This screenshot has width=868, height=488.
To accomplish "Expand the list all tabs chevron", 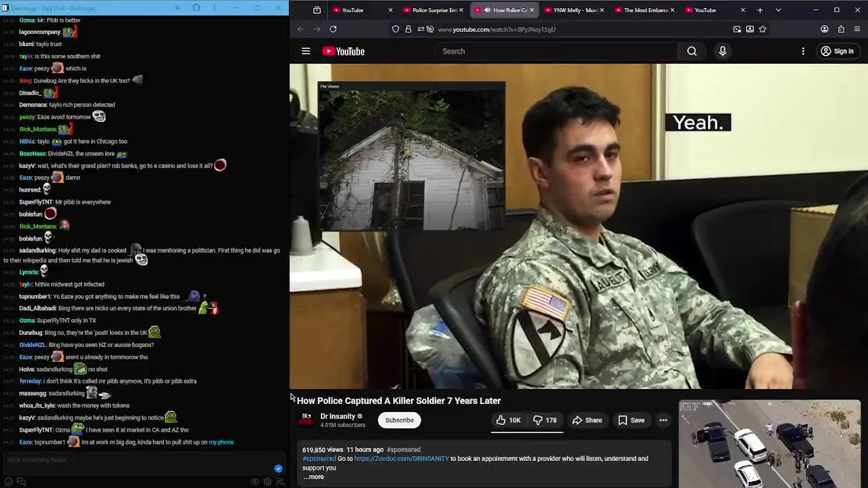I will coord(778,10).
